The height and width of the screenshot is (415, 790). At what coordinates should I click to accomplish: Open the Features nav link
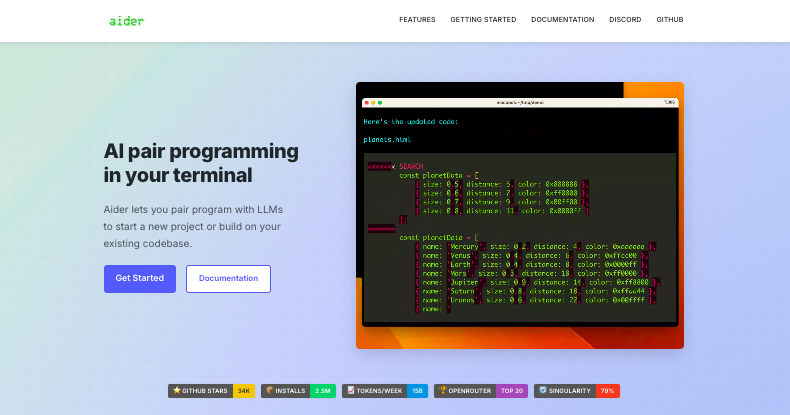417,20
